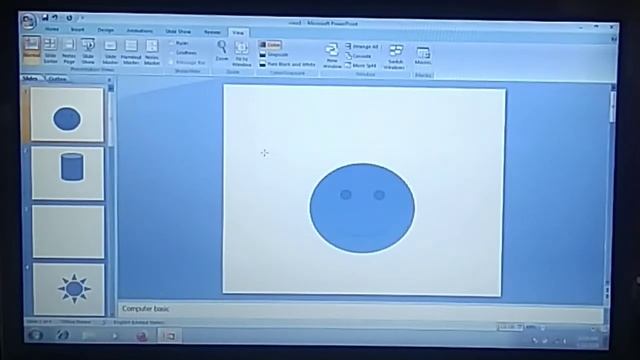The height and width of the screenshot is (360, 640).
Task: Open Customize Quick Access Toolbar dropdown
Action: point(82,18)
